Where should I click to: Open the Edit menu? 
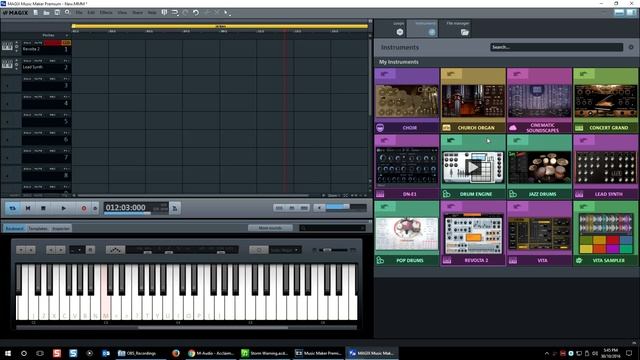pyautogui.click(x=91, y=13)
